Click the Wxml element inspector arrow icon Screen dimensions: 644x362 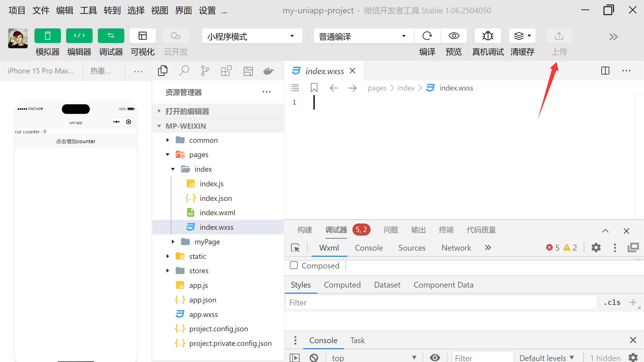(x=295, y=248)
